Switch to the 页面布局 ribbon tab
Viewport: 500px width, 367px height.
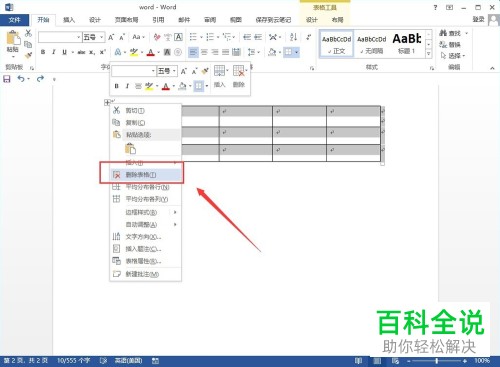pyautogui.click(x=126, y=20)
